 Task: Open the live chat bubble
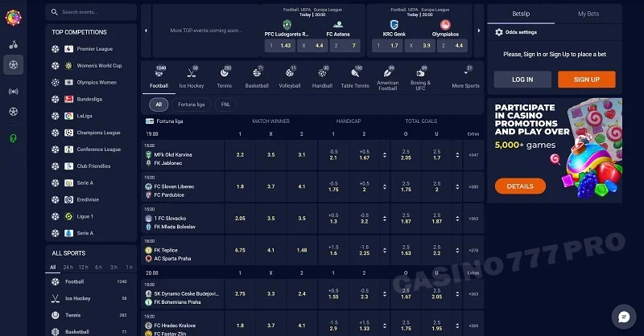point(624,317)
